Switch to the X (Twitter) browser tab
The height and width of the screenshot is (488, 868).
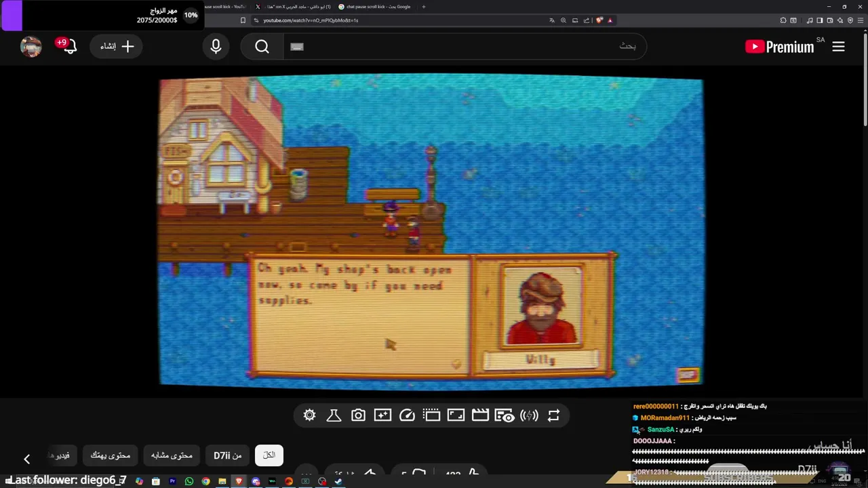click(293, 7)
